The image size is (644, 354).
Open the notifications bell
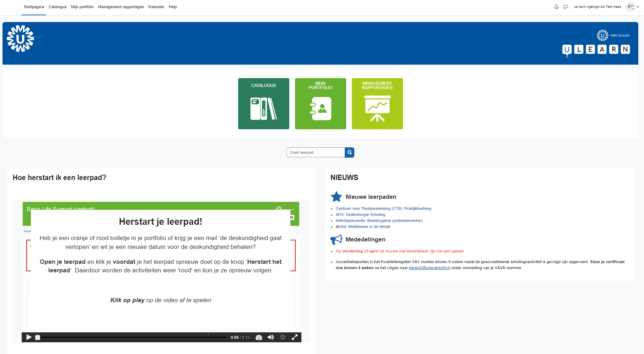click(x=556, y=7)
